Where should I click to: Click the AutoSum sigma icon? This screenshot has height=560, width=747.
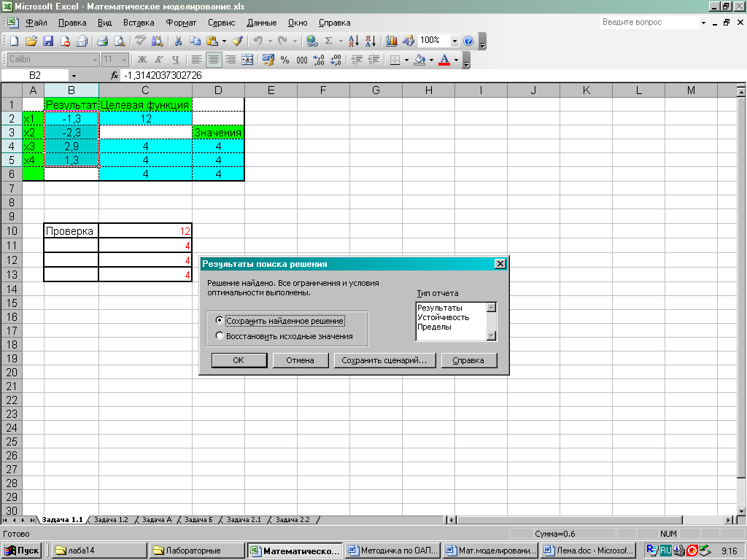[329, 41]
